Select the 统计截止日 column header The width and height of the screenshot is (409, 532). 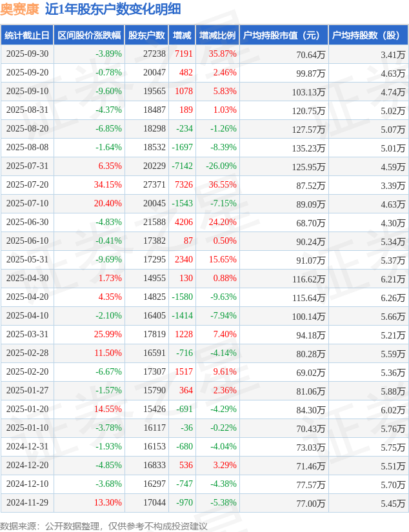[27, 35]
